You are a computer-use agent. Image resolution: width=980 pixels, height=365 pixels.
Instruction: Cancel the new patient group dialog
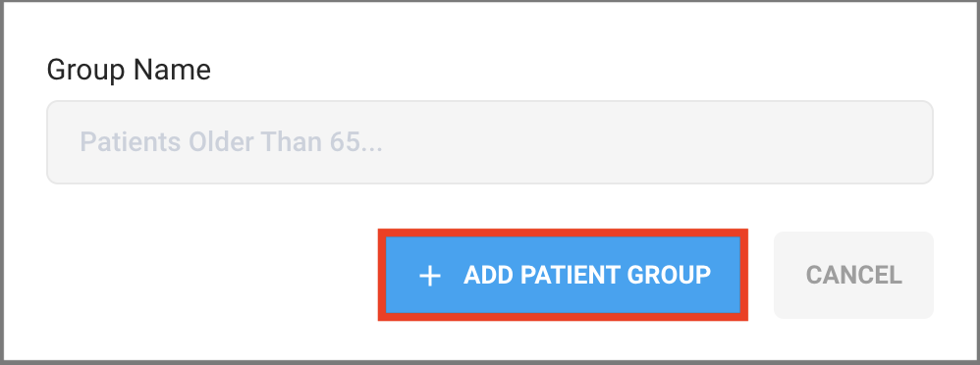[853, 275]
